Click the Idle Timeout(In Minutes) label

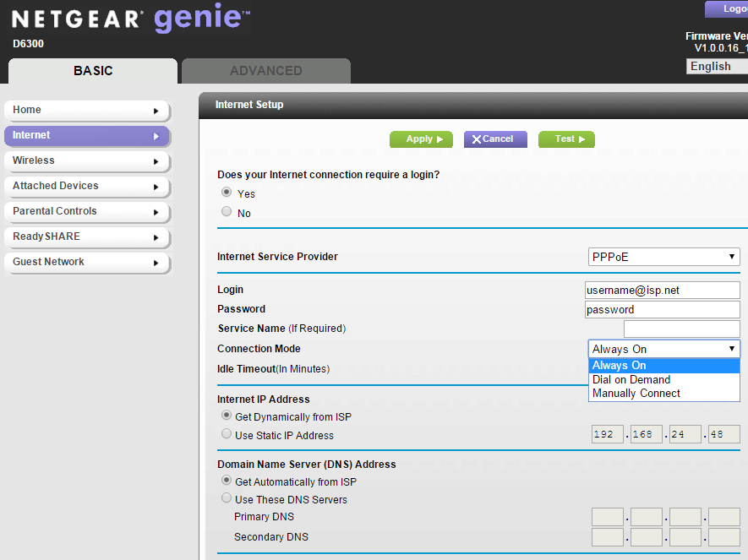pyautogui.click(x=273, y=369)
